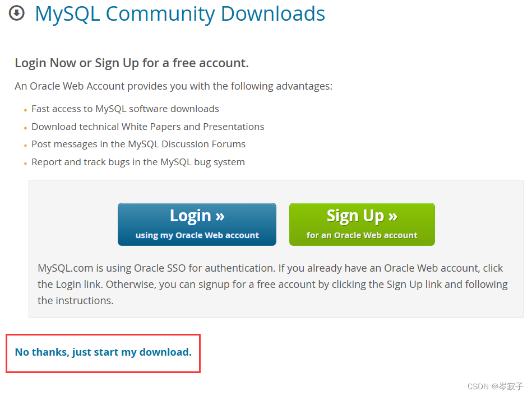Click the orange bullet beside Fast access item
The width and height of the screenshot is (532, 396).
point(25,110)
